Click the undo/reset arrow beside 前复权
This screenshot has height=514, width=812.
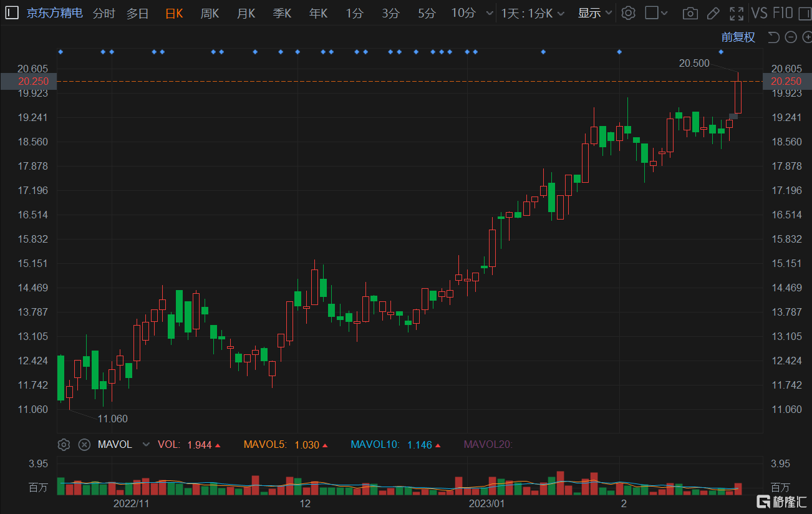[773, 37]
